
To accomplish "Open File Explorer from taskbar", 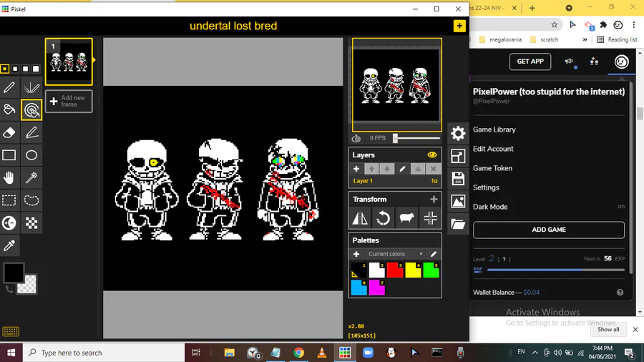I will tap(229, 353).
